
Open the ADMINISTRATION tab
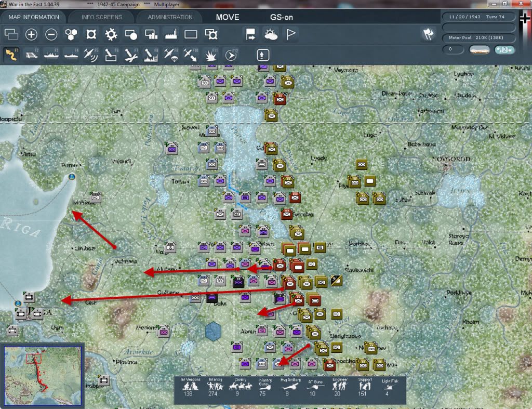tap(170, 17)
